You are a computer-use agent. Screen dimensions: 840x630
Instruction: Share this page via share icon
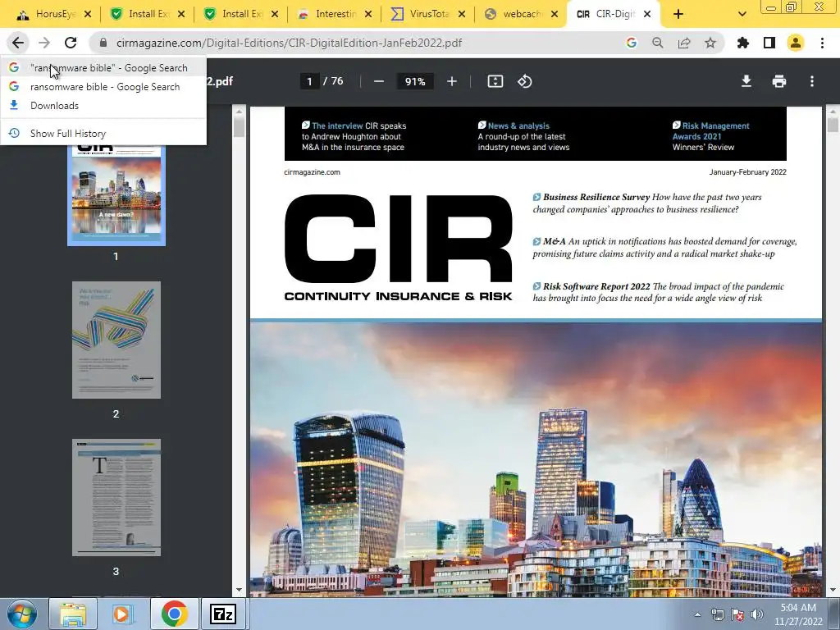click(684, 43)
